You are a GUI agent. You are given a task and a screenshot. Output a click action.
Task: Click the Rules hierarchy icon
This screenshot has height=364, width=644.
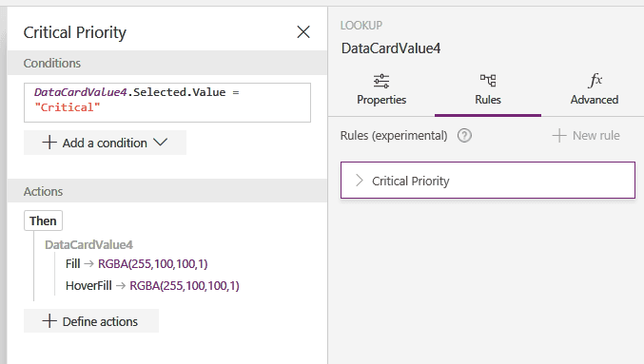(488, 81)
